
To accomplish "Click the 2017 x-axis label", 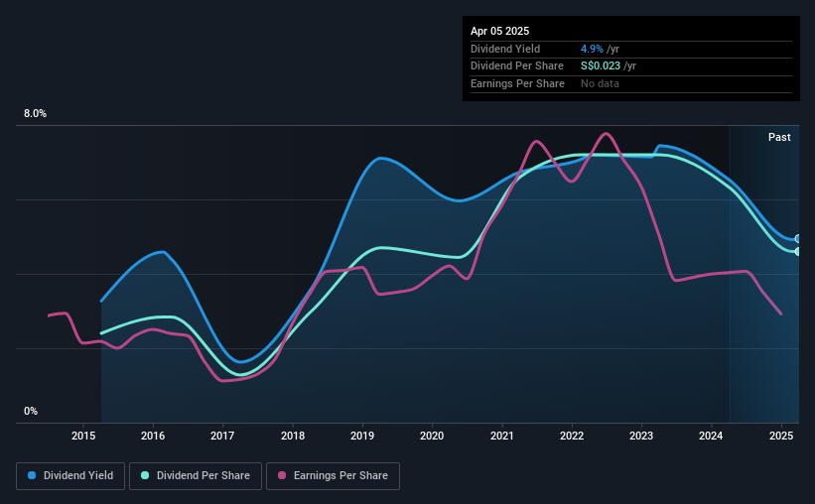I will (x=222, y=436).
